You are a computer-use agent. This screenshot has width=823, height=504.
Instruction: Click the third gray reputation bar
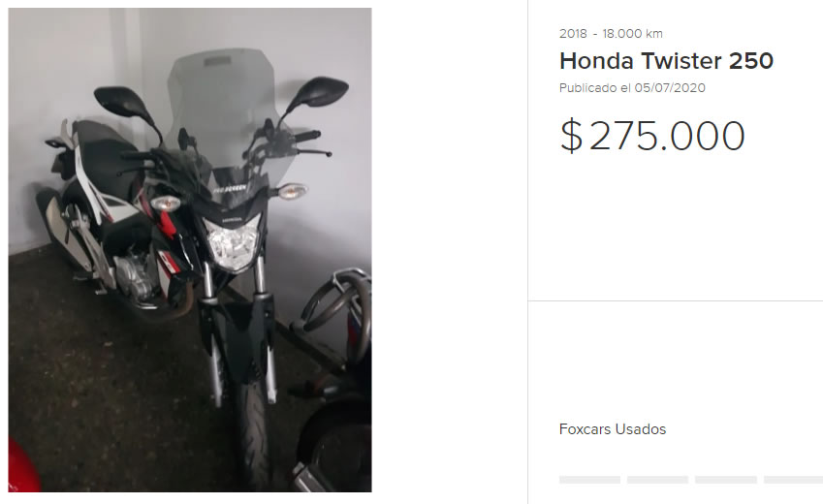tap(726, 480)
